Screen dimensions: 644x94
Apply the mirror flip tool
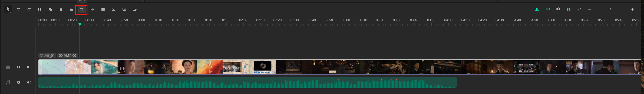pyautogui.click(x=92, y=9)
